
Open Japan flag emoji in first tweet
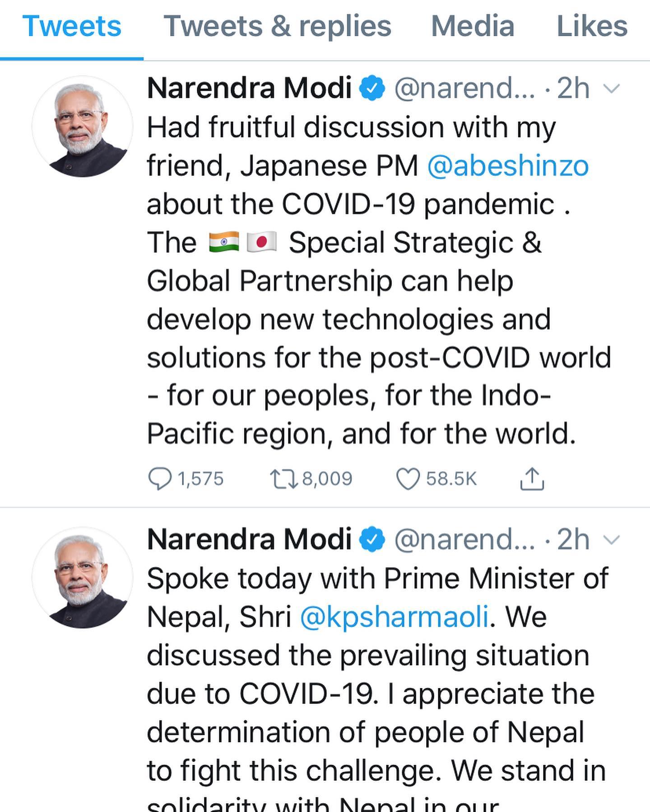coord(262,242)
